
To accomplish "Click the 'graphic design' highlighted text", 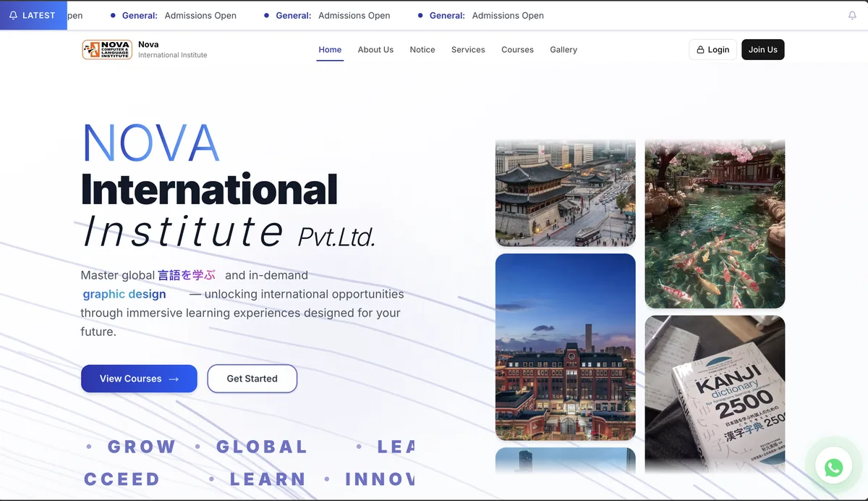I will pyautogui.click(x=124, y=294).
